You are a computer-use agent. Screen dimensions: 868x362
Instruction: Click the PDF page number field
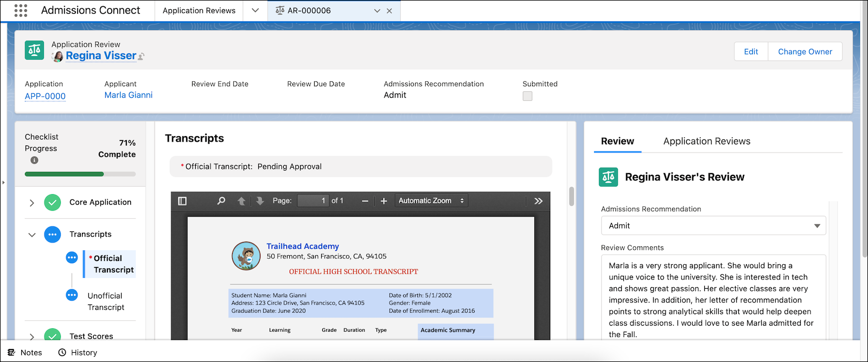[313, 201]
